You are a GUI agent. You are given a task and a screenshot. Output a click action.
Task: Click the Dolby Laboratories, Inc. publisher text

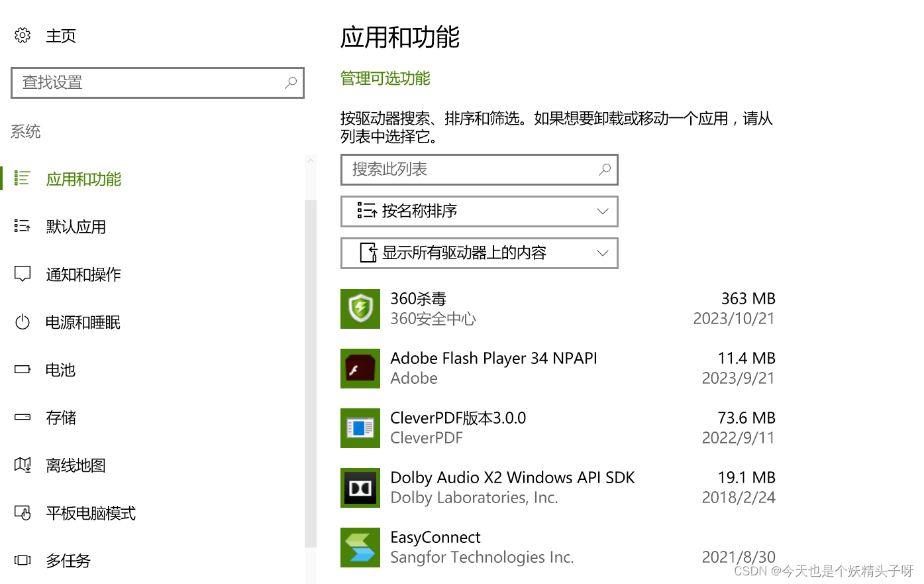474,497
